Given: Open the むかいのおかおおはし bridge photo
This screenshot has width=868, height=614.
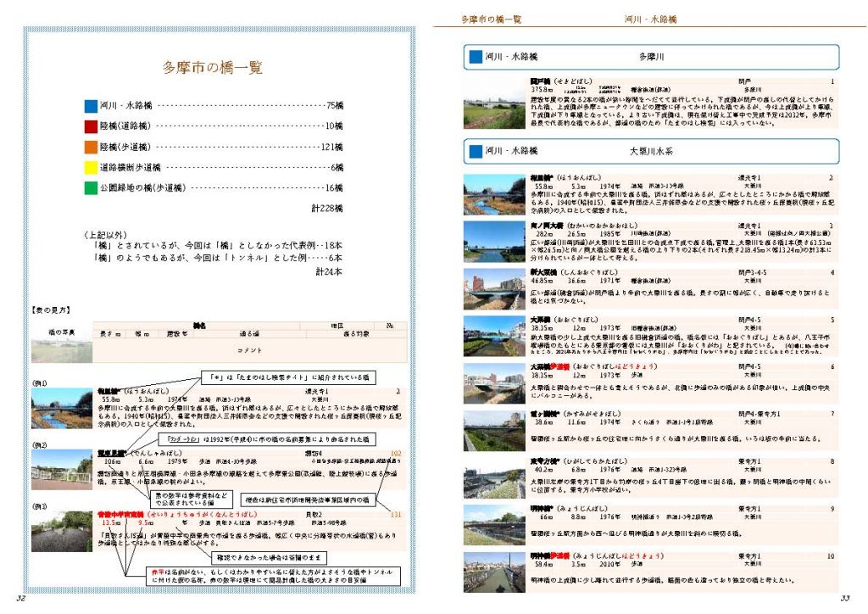Looking at the screenshot, I should (494, 242).
